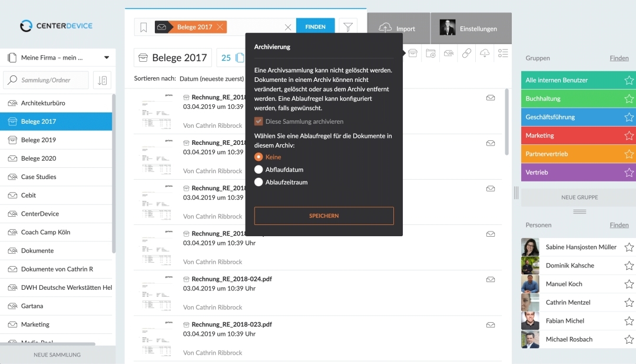This screenshot has height=364, width=636.
Task: Click the bookmark icon in the search bar
Action: [144, 27]
